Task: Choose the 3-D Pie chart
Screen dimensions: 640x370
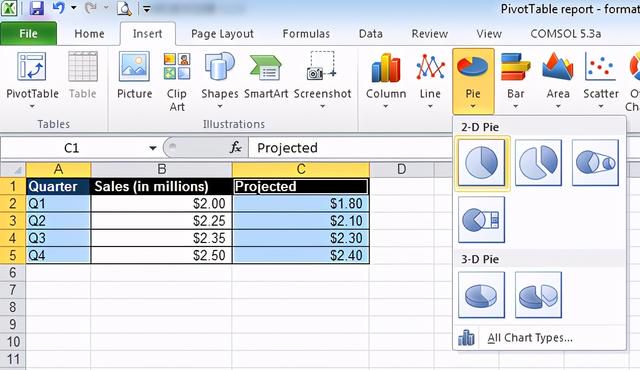Action: (x=482, y=295)
